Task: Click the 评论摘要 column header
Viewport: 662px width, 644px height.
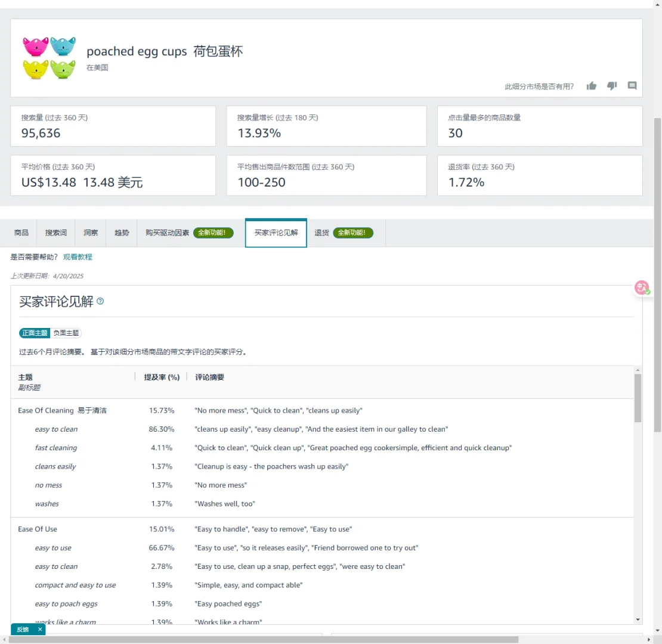Action: point(209,377)
